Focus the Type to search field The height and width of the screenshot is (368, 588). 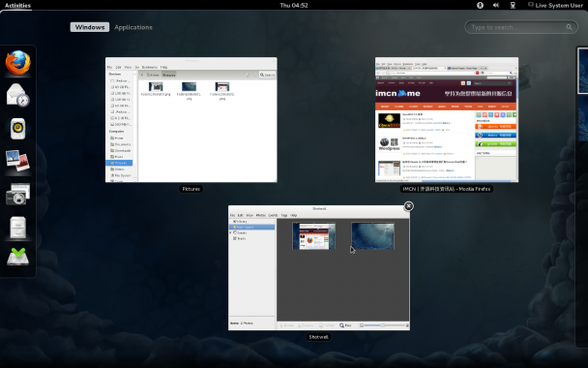pyautogui.click(x=521, y=27)
